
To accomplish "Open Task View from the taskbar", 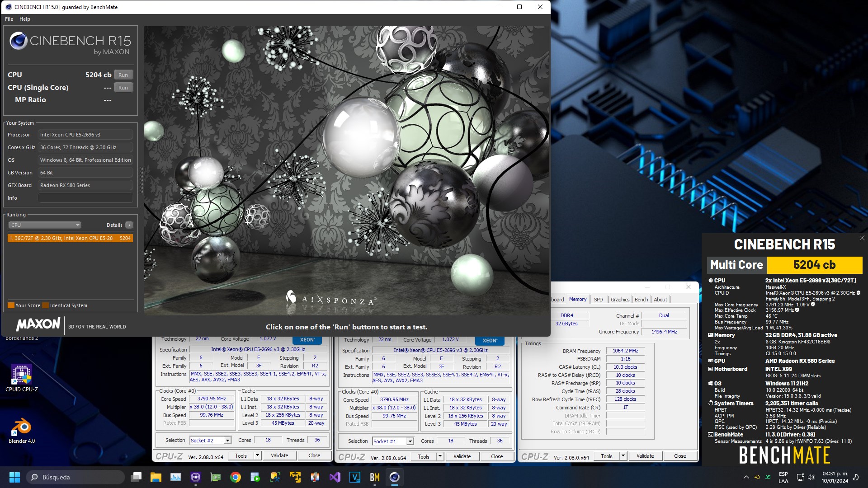I will coord(136,477).
